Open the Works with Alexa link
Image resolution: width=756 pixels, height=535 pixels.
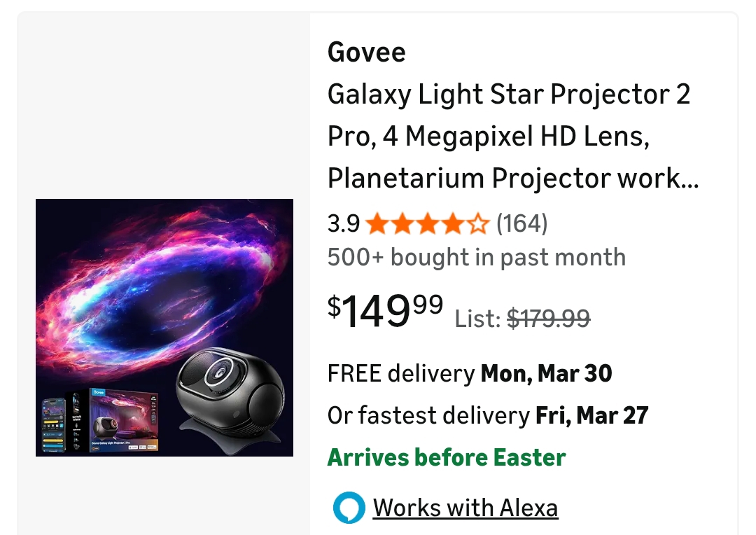465,508
